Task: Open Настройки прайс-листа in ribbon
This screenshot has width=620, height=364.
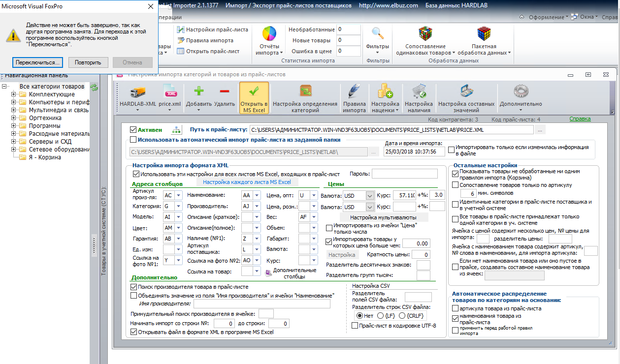Action: [x=212, y=30]
